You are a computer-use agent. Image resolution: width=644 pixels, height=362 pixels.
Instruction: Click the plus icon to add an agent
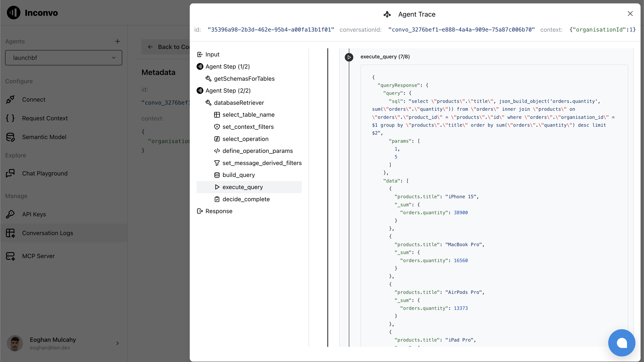tap(117, 41)
